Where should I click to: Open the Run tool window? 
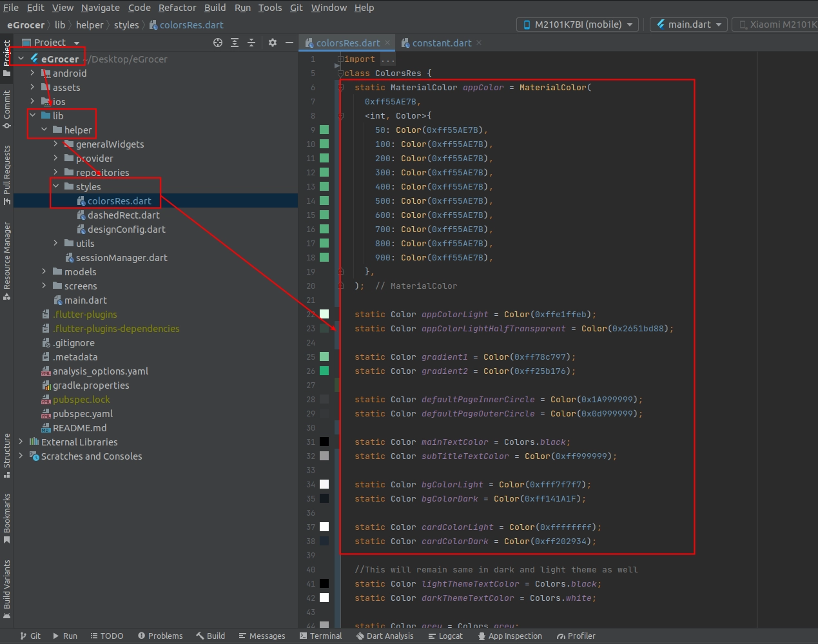click(64, 636)
